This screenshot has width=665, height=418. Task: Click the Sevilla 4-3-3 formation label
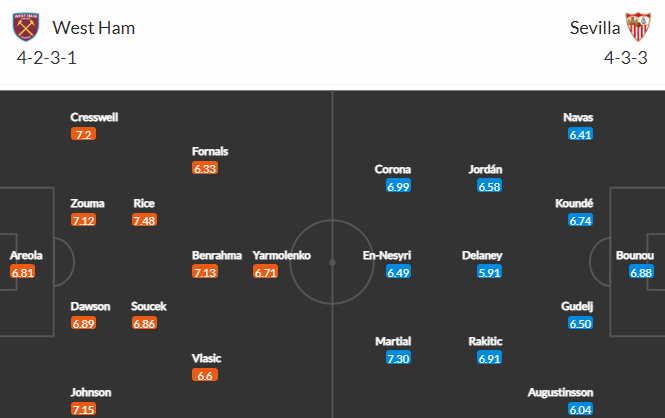click(626, 58)
